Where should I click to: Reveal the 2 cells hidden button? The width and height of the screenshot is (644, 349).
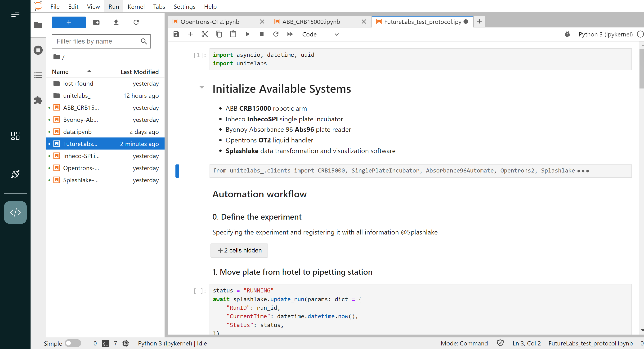[239, 250]
